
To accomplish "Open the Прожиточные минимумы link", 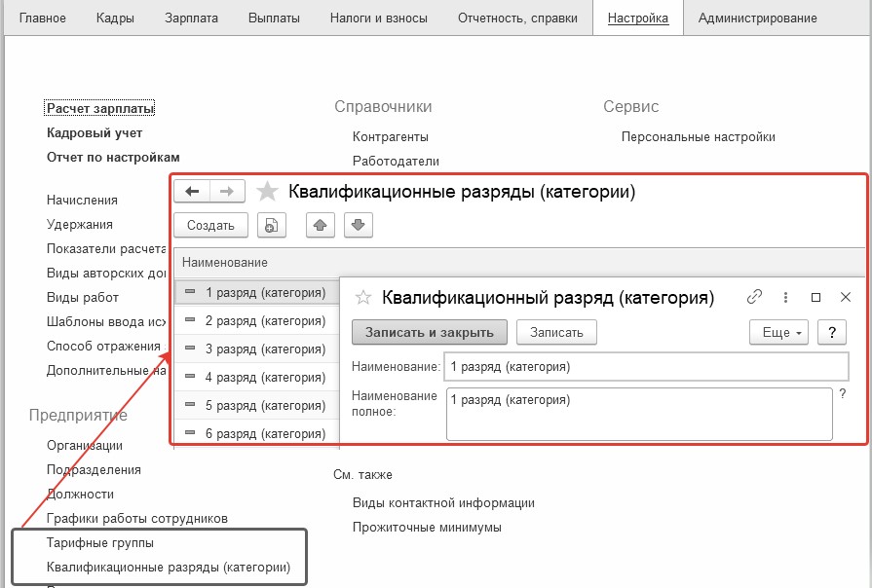I will click(427, 527).
